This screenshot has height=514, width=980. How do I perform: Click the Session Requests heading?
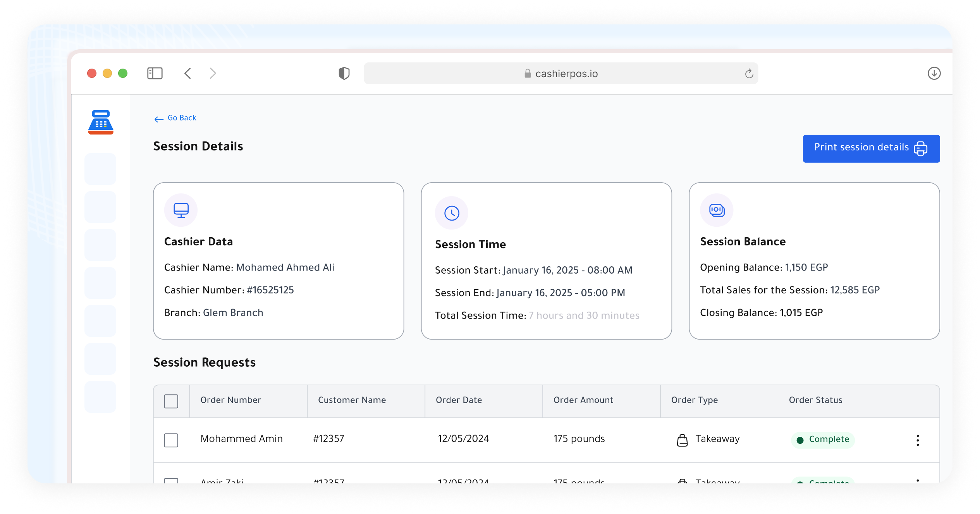click(x=205, y=362)
